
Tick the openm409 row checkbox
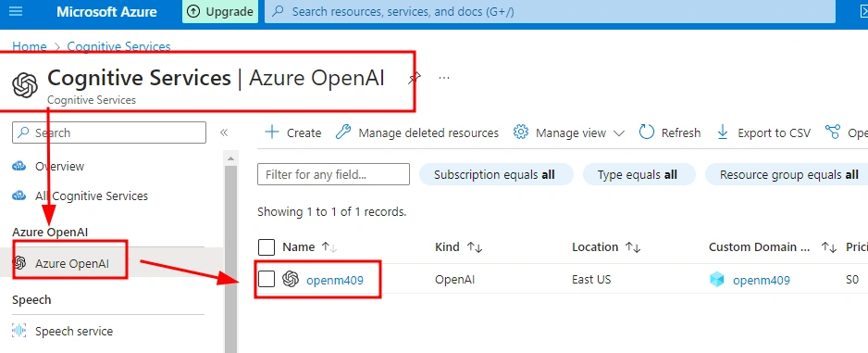pos(267,279)
